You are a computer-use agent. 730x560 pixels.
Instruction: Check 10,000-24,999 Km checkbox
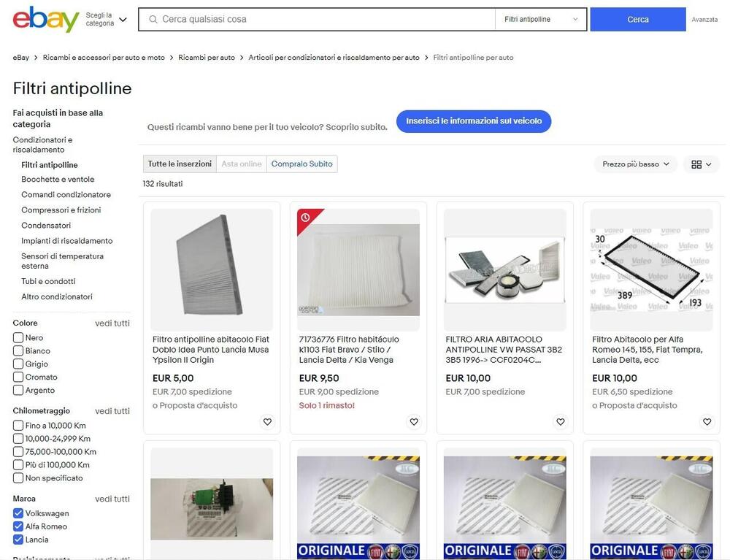click(18, 438)
